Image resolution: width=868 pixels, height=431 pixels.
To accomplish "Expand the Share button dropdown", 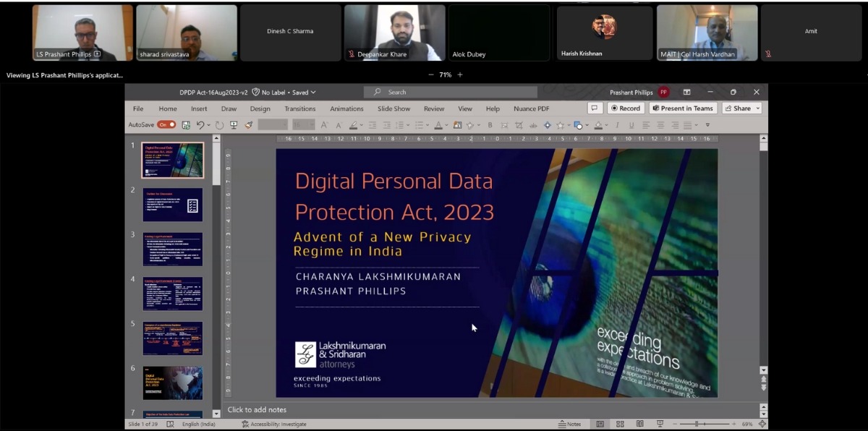I will click(x=758, y=108).
